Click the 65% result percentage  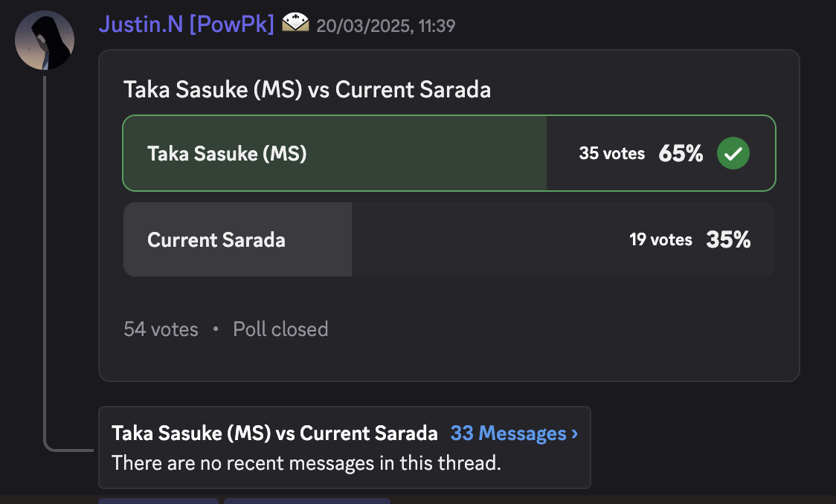[681, 154]
